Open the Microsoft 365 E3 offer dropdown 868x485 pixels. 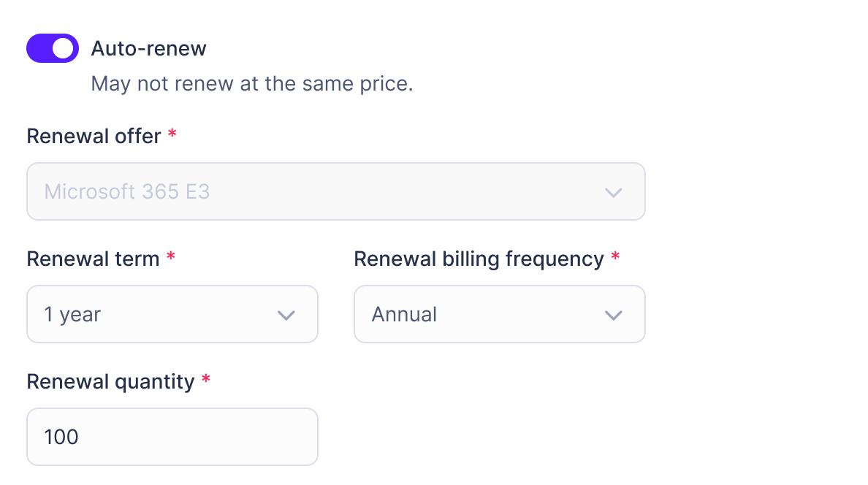click(335, 191)
